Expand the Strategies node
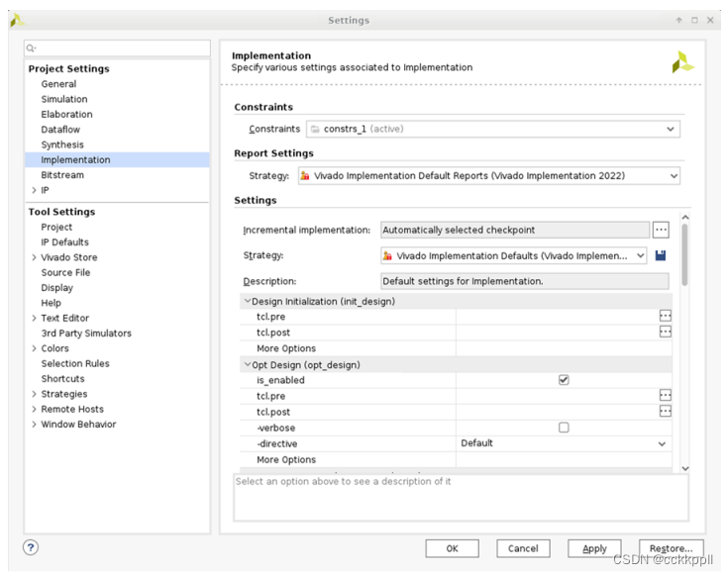Screen dimensions: 728x576 34,394
